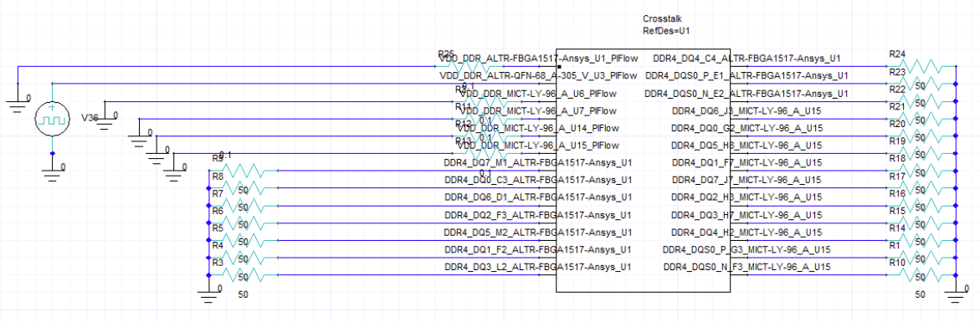The width and height of the screenshot is (980, 322).
Task: Select pin DDR4_DQ6_J3_MICT-LY-96_A_U15
Action: click(x=746, y=111)
